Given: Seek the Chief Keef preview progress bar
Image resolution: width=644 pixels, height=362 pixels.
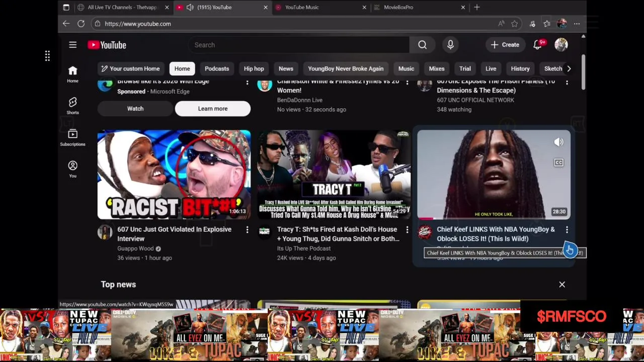Looking at the screenshot, I should 494,219.
